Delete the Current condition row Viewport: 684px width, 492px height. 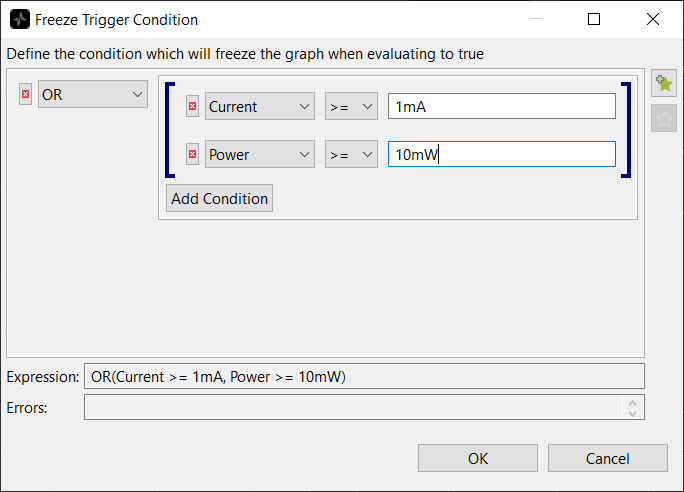point(193,107)
